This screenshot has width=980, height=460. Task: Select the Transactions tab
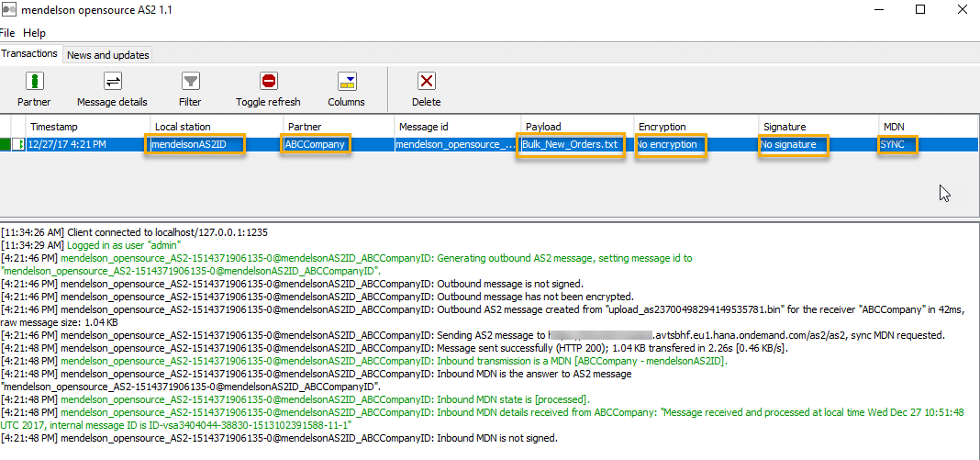[29, 54]
